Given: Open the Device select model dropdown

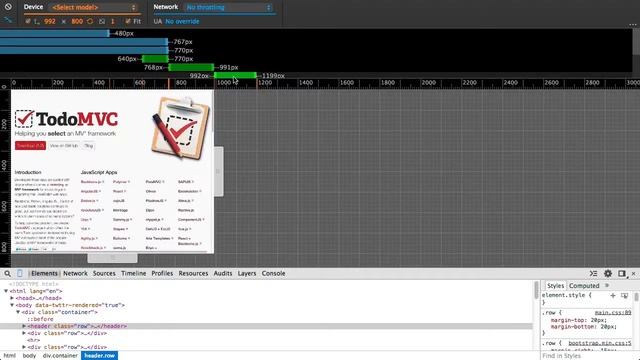Looking at the screenshot, I should (94, 7).
